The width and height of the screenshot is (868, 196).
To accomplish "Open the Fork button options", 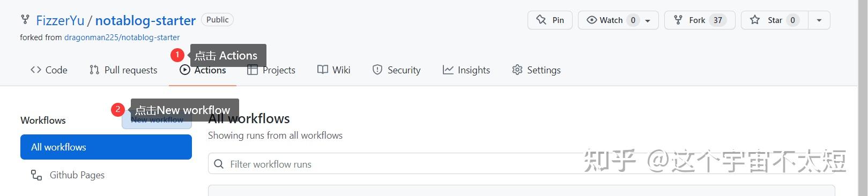I will 699,20.
